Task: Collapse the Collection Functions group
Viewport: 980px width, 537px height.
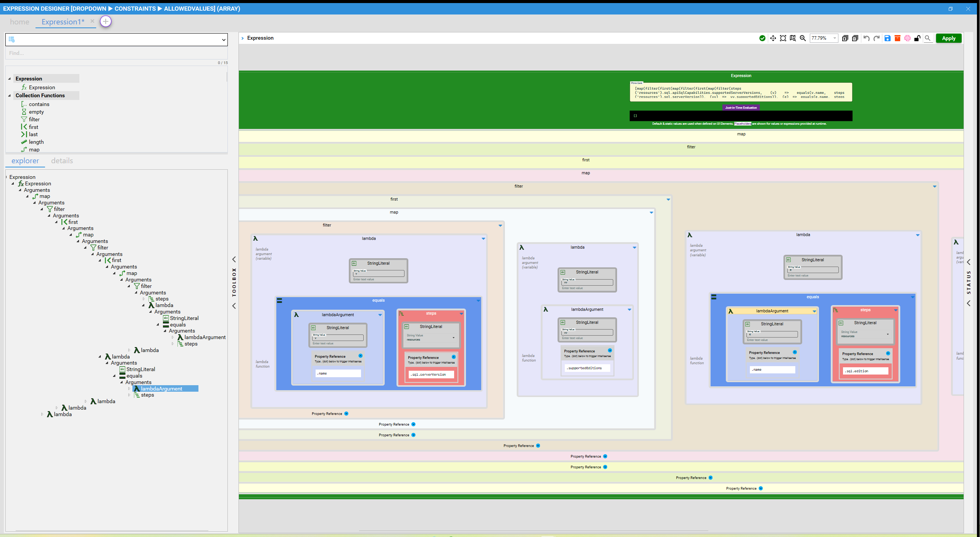Action: coord(10,96)
